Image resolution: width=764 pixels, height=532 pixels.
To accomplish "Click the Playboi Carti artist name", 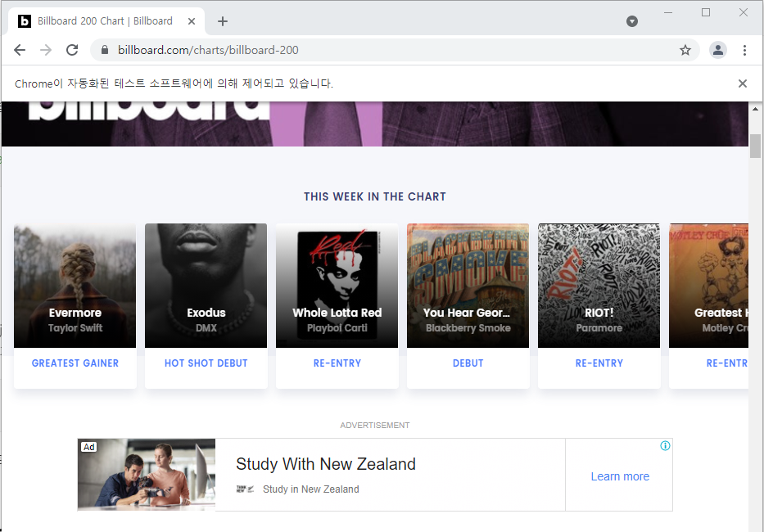I will click(x=337, y=328).
